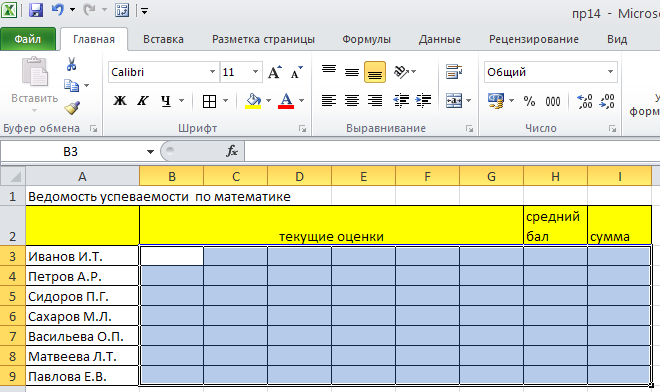Decrease font size with small A
Screen dimensions: 660x392
pyautogui.click(x=297, y=72)
